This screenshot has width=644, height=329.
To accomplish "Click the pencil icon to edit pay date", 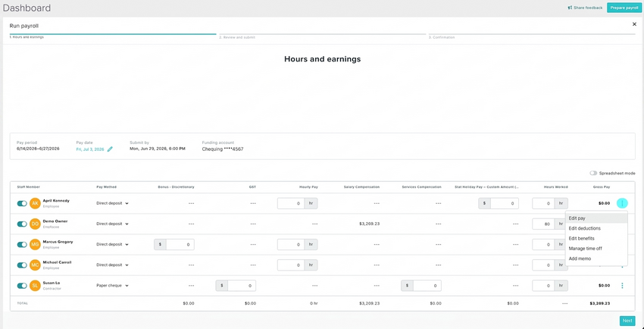I will pos(110,149).
